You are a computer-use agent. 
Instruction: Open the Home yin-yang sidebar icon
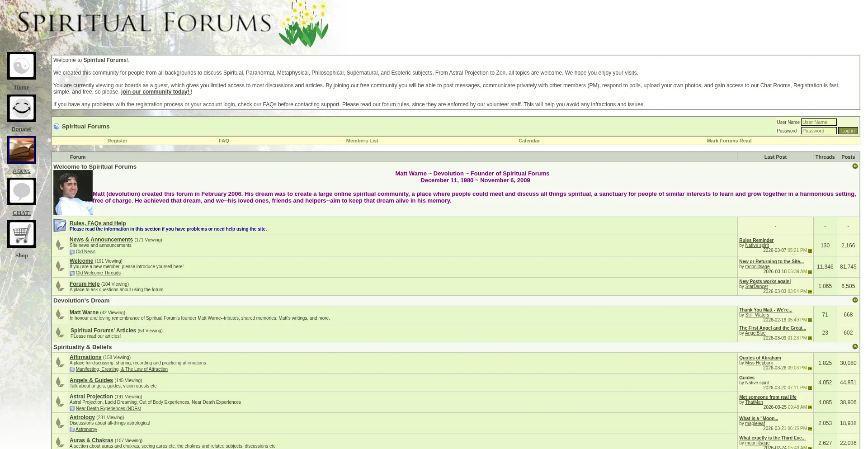22,66
